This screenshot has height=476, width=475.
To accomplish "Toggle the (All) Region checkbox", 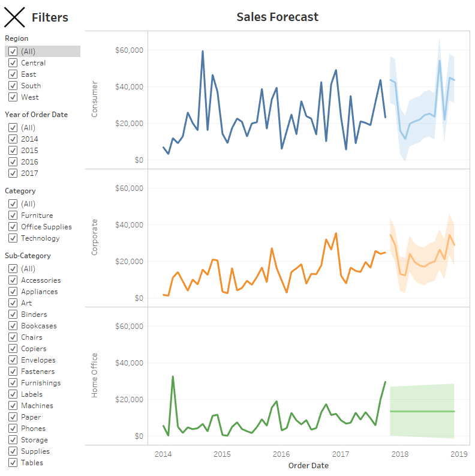I will [13, 52].
